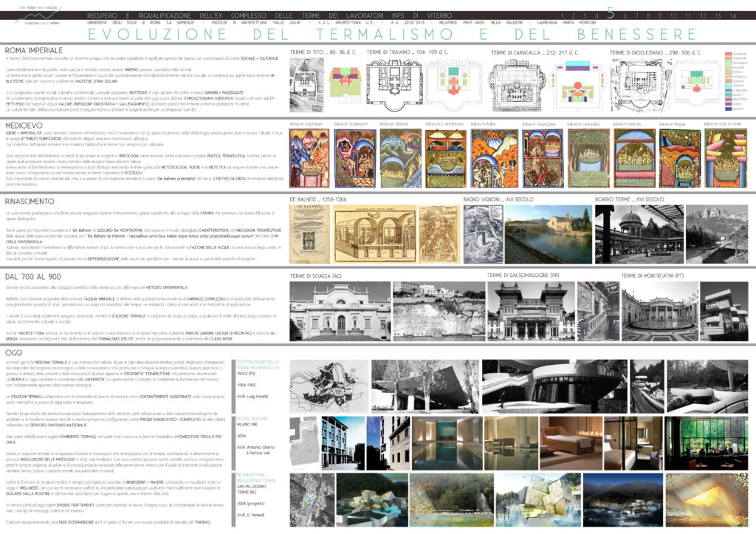Click the OGGI section heading
Screen dimensions: 756x534
click(13, 352)
